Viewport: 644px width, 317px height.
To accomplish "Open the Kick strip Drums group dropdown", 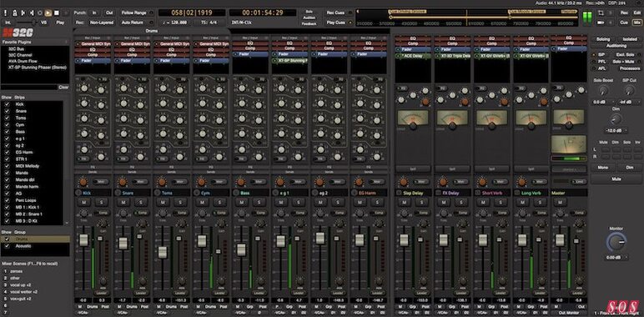I will click(x=93, y=307).
